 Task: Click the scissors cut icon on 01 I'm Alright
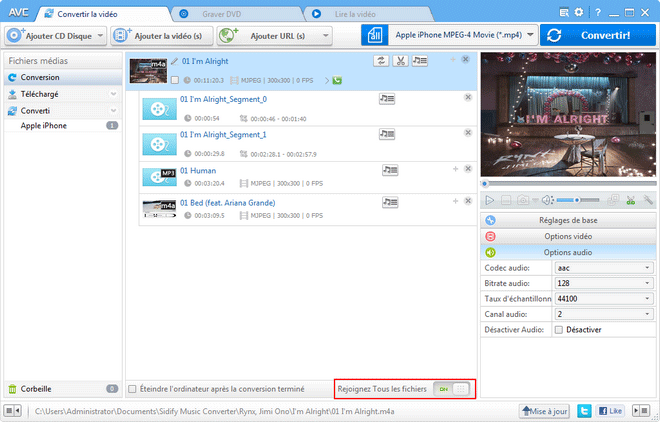pos(400,61)
